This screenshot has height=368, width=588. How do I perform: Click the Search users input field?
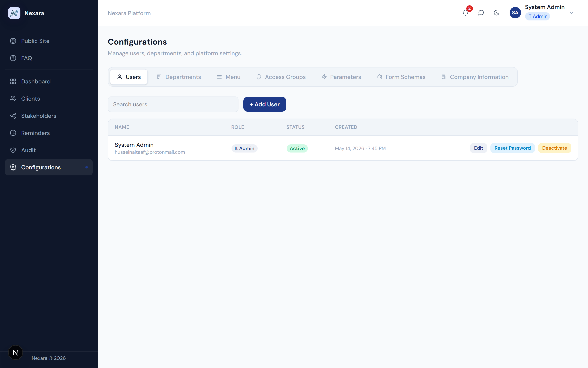173,104
